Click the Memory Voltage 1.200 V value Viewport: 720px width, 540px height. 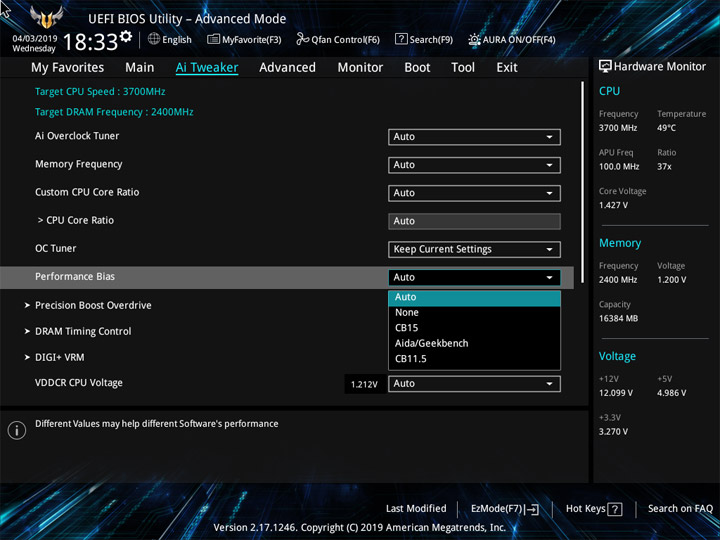671,280
